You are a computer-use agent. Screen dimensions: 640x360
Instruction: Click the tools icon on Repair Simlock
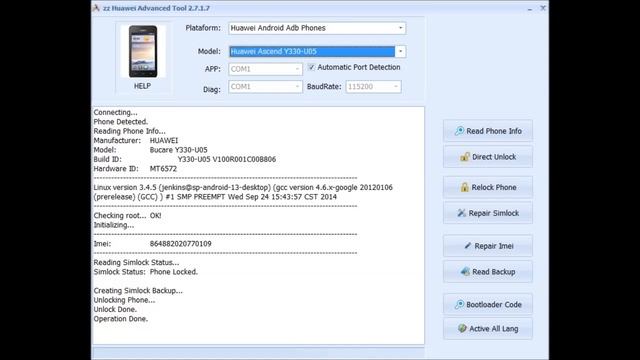pos(462,213)
